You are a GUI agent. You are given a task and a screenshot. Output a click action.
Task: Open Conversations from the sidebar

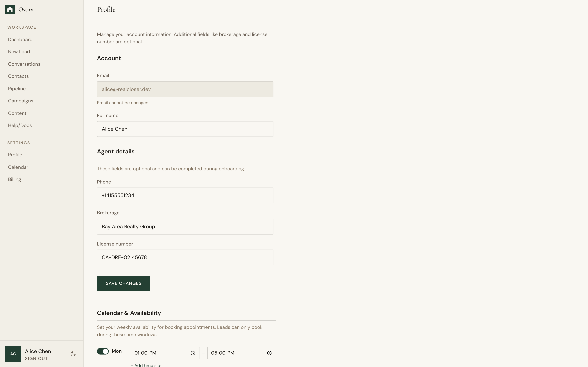point(24,64)
